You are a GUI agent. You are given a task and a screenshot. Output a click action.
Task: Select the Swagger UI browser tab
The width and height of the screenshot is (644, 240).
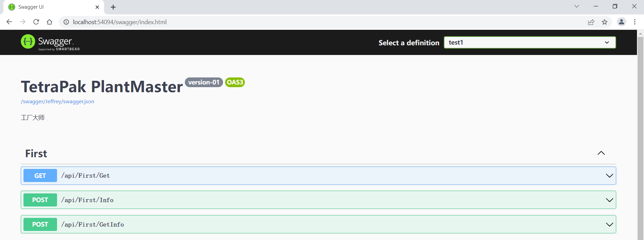click(x=50, y=7)
